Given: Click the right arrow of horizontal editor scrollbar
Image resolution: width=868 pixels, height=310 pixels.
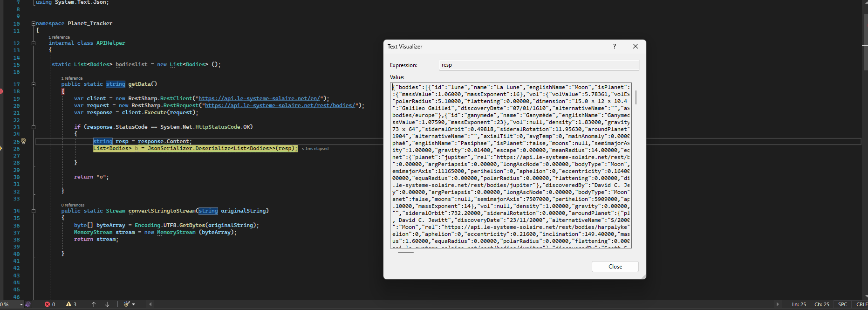Looking at the screenshot, I should coord(778,304).
